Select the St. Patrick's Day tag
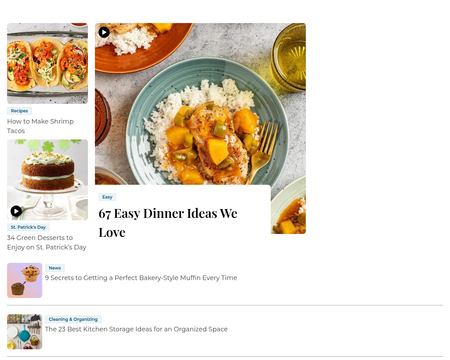This screenshot has width=450, height=360. (28, 227)
